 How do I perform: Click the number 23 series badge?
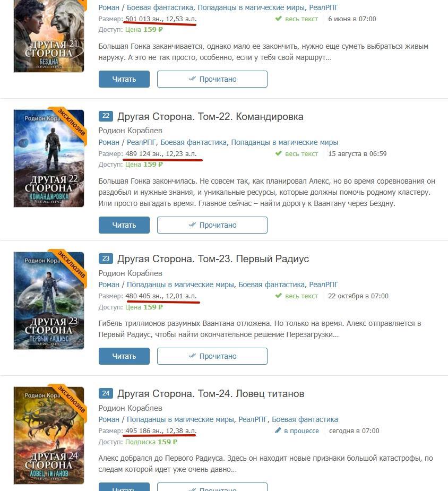point(106,259)
